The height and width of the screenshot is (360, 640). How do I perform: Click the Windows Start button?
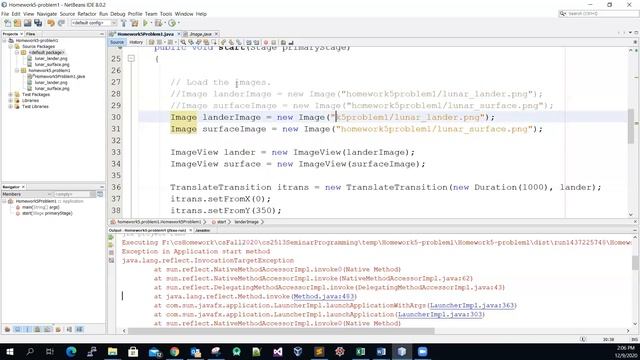[9, 351]
